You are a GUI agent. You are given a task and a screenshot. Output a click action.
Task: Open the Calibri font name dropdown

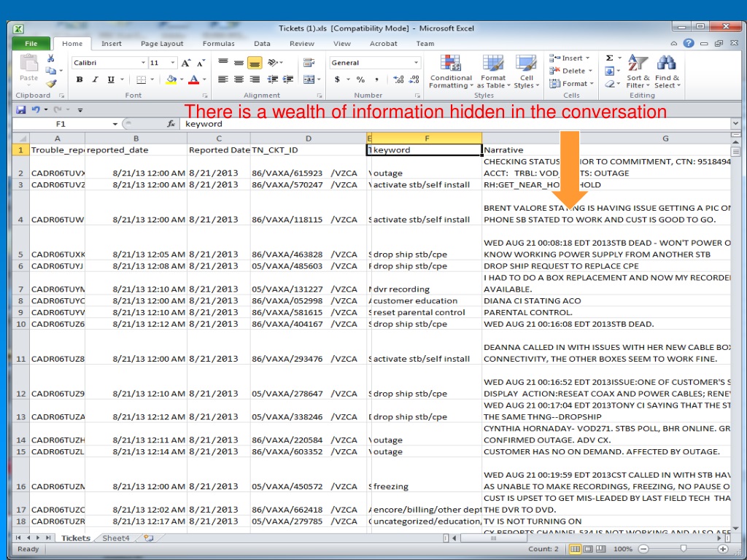click(143, 63)
